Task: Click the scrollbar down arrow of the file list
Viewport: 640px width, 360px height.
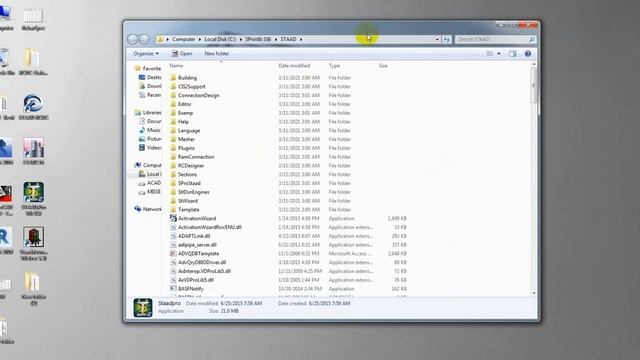Action: tap(533, 293)
